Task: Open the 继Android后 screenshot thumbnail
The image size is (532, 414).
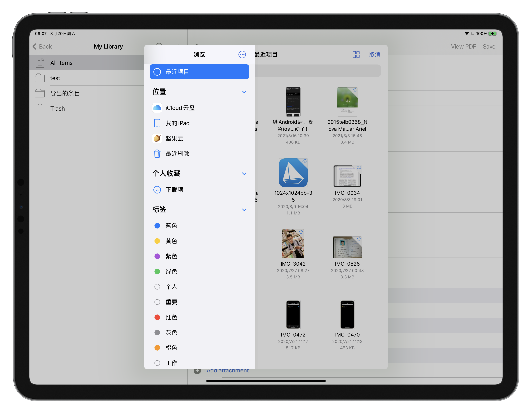Action: [293, 102]
